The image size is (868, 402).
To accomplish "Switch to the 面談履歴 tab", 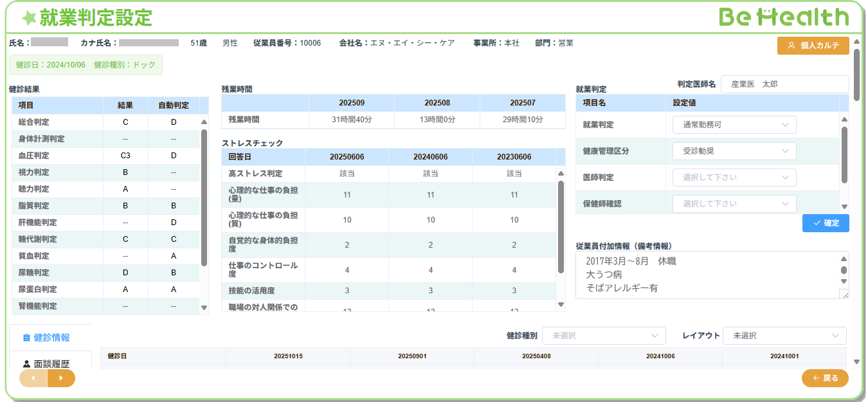I will pyautogui.click(x=51, y=363).
